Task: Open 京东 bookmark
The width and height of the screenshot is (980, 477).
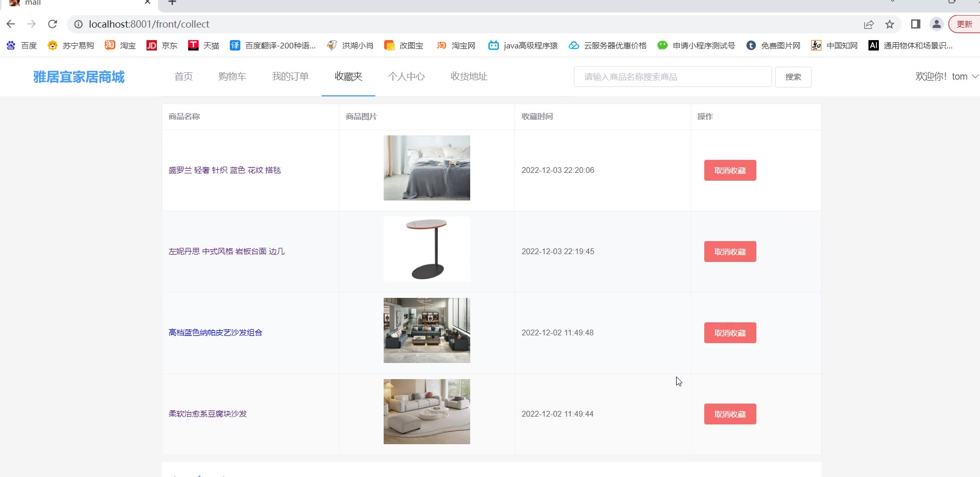Action: pos(162,45)
